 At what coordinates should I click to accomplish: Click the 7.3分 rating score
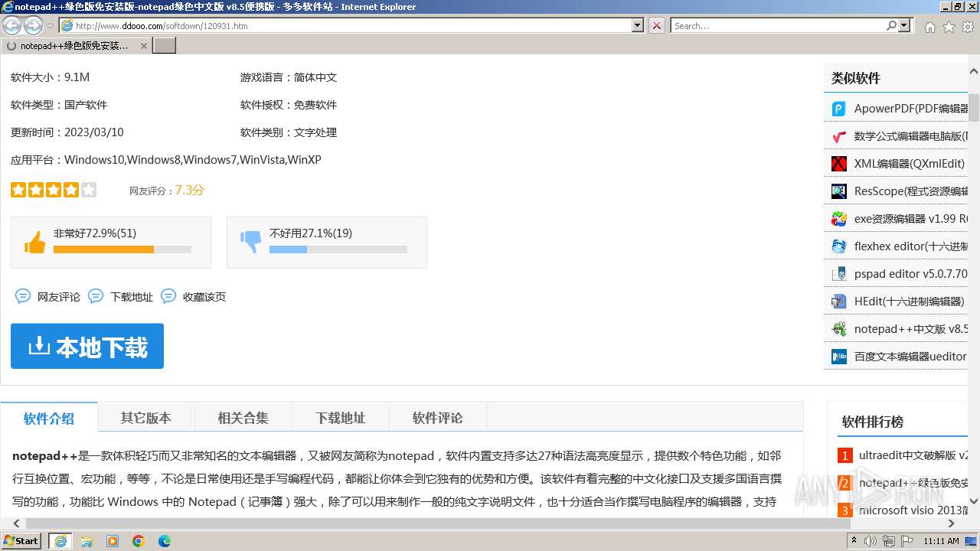190,190
